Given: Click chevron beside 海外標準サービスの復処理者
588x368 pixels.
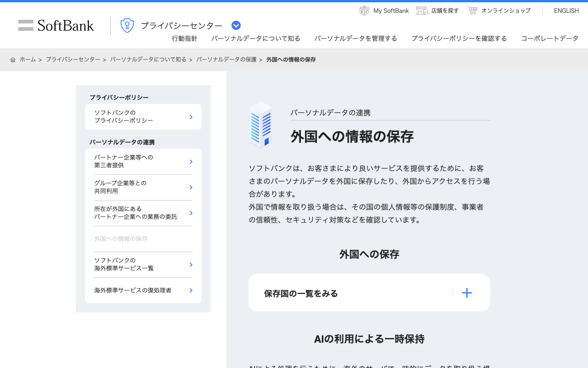Looking at the screenshot, I should point(191,290).
